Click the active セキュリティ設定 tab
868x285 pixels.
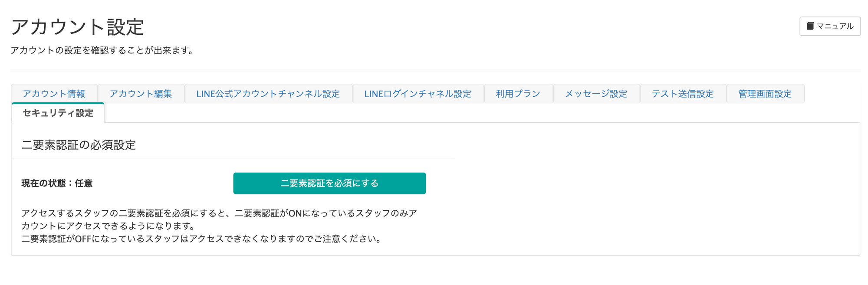58,113
